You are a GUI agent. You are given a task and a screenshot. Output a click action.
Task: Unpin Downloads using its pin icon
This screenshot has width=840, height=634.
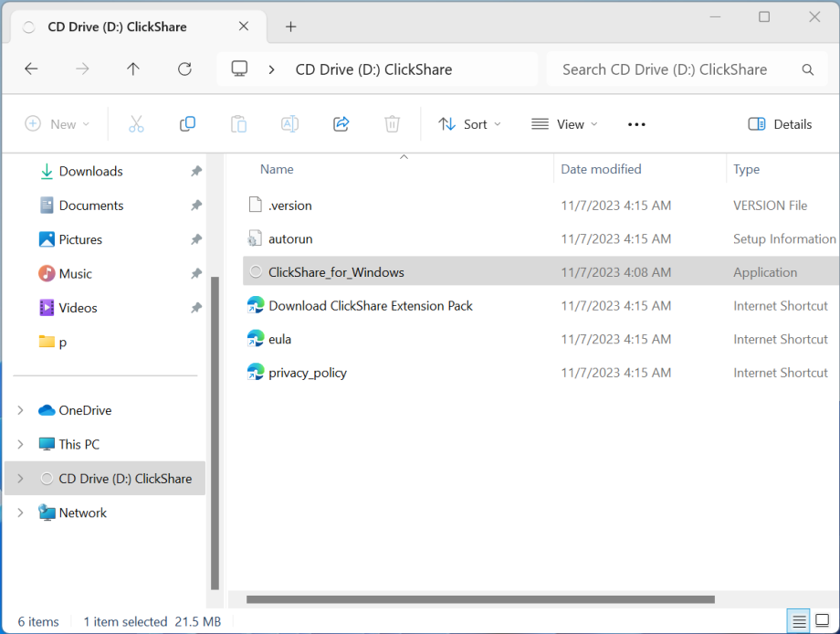coord(196,171)
